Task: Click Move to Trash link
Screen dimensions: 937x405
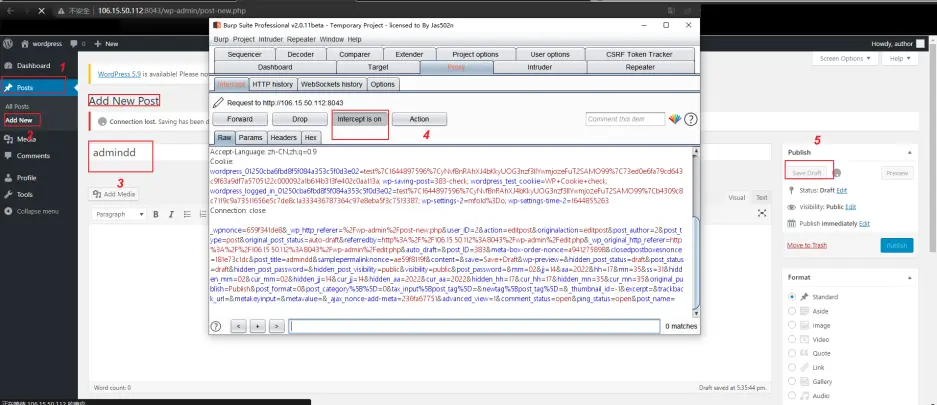Action: pyautogui.click(x=807, y=246)
